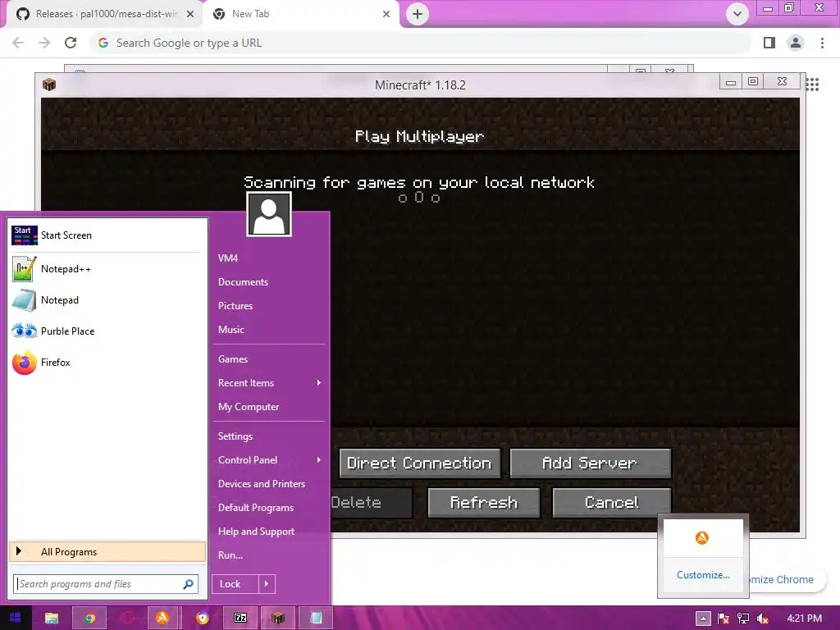Open Notepad from the pinned programs

coord(107,300)
